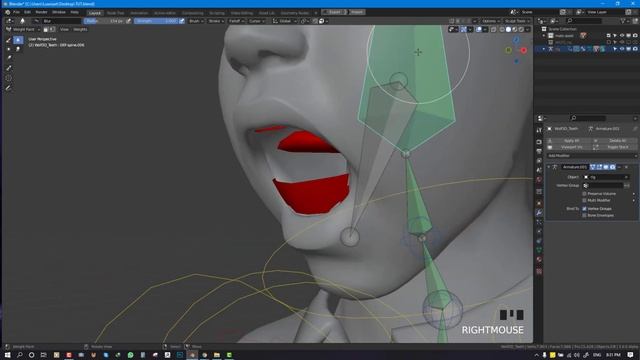Open the Object Data properties tab
The width and height of the screenshot is (640, 360).
(x=539, y=250)
